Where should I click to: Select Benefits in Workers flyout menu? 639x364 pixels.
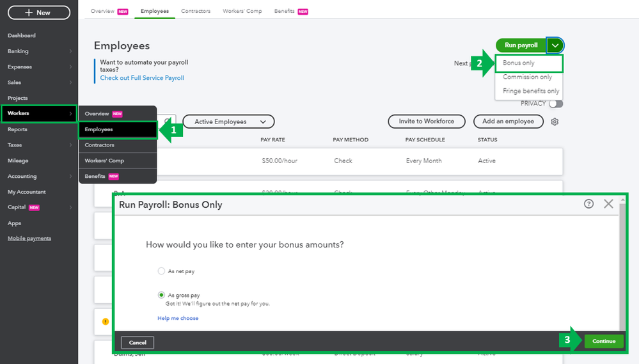(118, 176)
